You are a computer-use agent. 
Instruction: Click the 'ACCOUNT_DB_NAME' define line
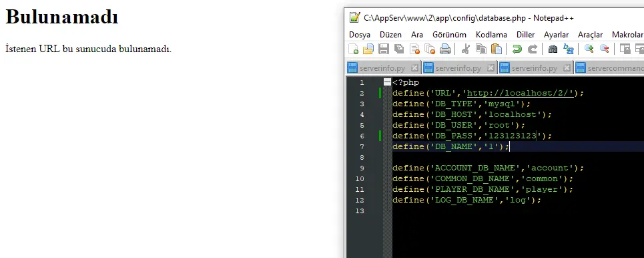pyautogui.click(x=489, y=168)
